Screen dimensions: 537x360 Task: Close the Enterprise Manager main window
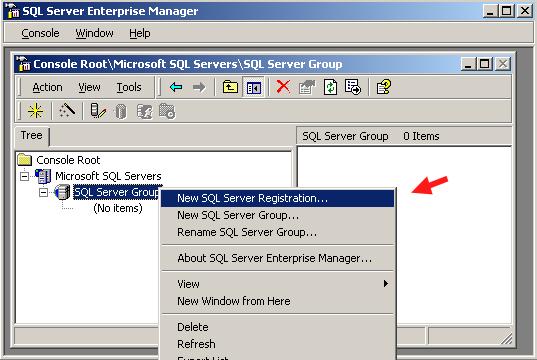pyautogui.click(x=525, y=11)
